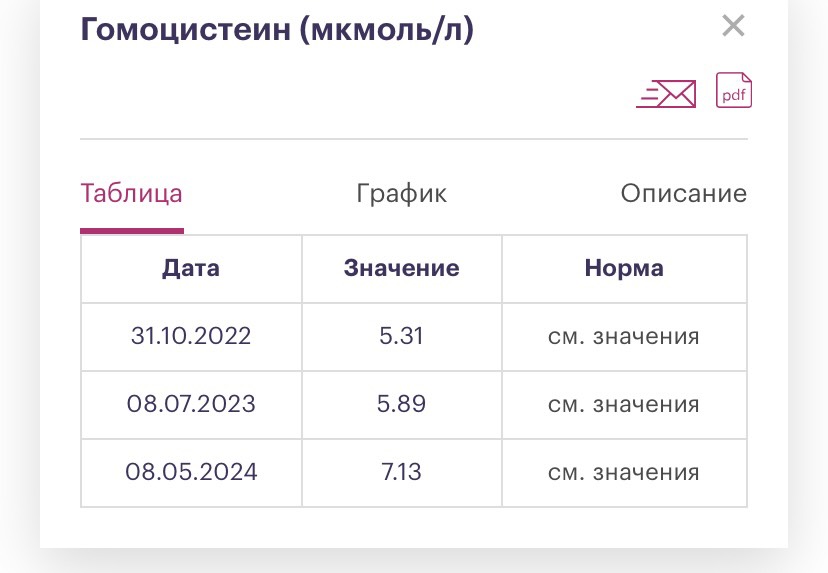Screen dimensions: 828x573
Task: Click the underline beneath the Таблица tab
Action: [x=132, y=230]
